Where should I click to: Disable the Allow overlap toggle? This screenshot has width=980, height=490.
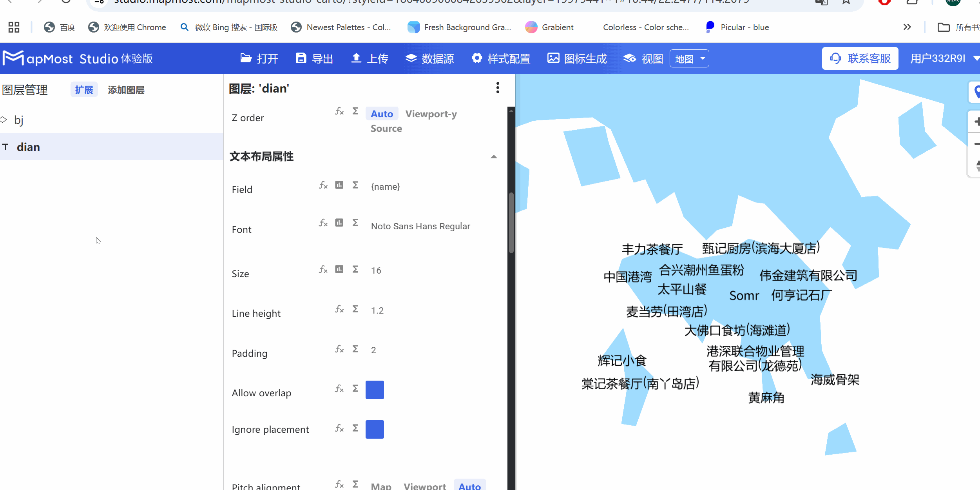[x=375, y=390]
